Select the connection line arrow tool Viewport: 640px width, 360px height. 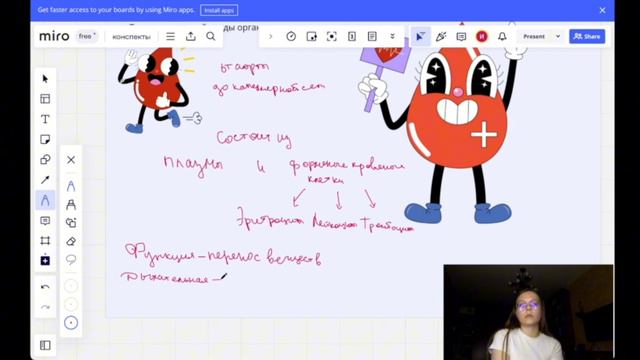tap(45, 180)
